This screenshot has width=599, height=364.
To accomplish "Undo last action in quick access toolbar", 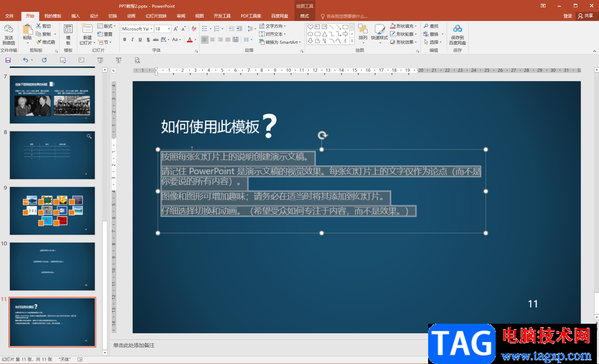I will (x=26, y=60).
